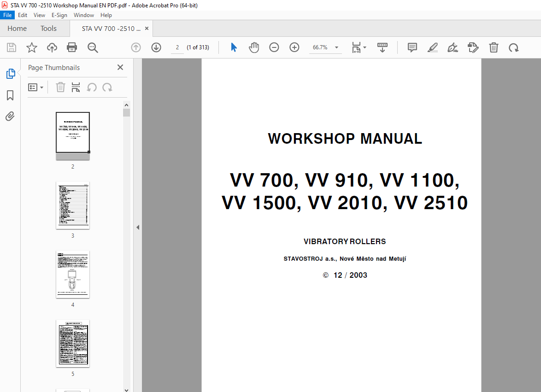
Task: Click the VV 1500, VV 2010, VV 2510 line
Action: coord(345,202)
